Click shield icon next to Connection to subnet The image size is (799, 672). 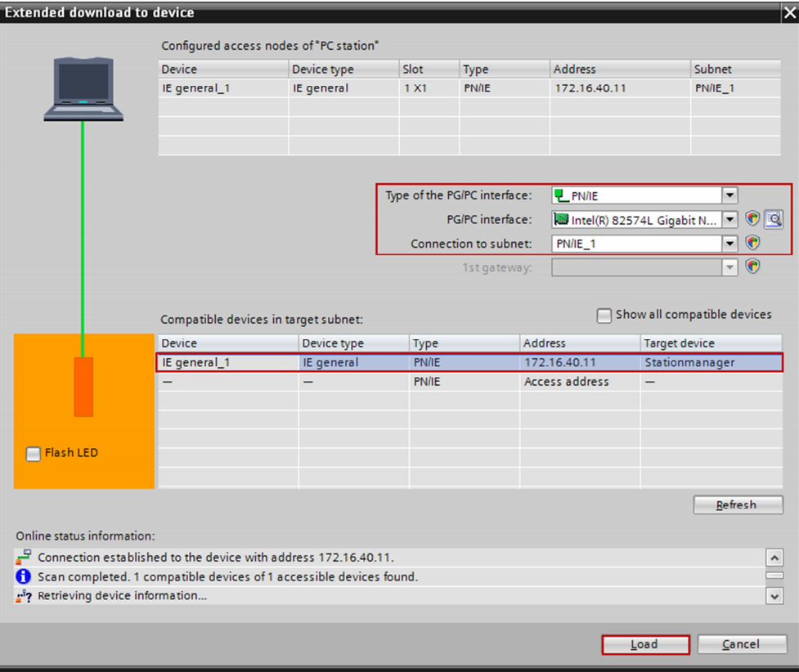click(752, 243)
